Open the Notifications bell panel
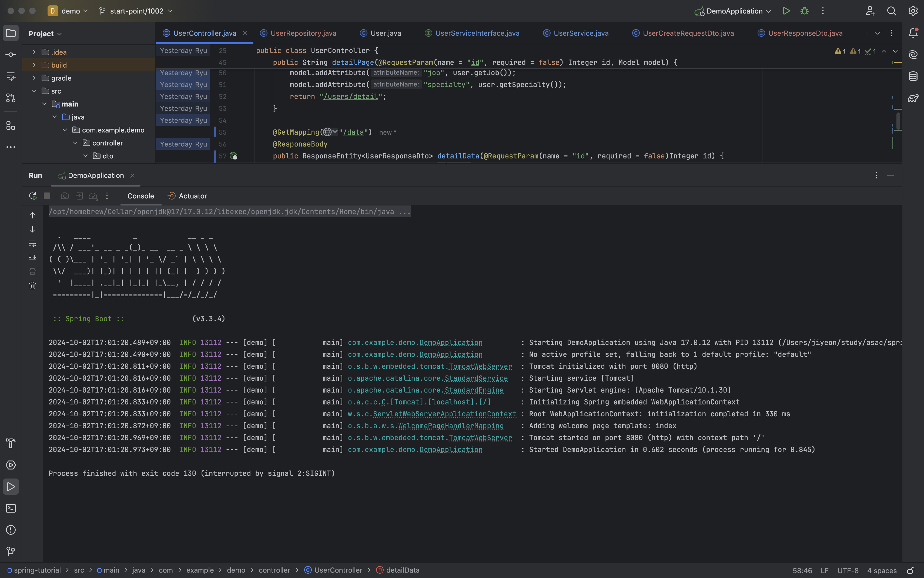 (913, 33)
